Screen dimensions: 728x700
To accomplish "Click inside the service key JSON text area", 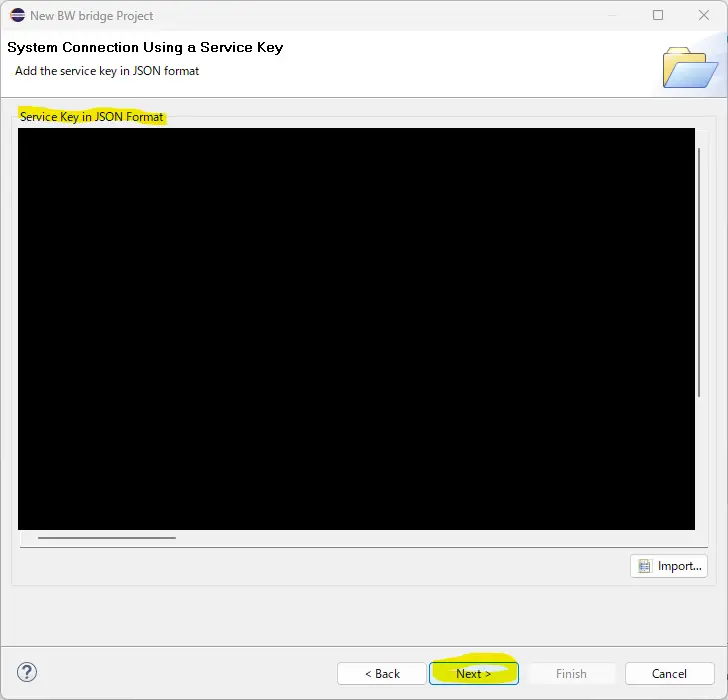I will (356, 329).
